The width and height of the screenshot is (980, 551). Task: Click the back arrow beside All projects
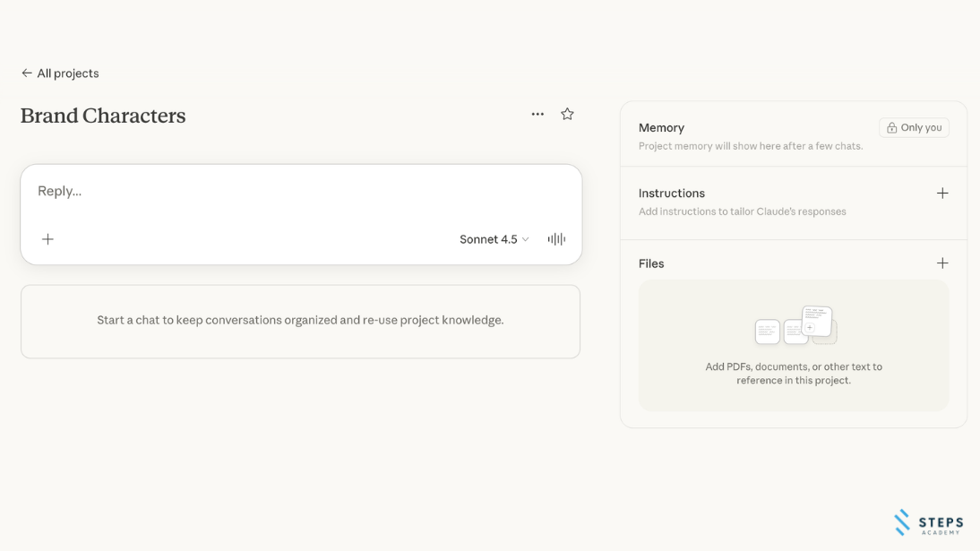click(x=27, y=73)
